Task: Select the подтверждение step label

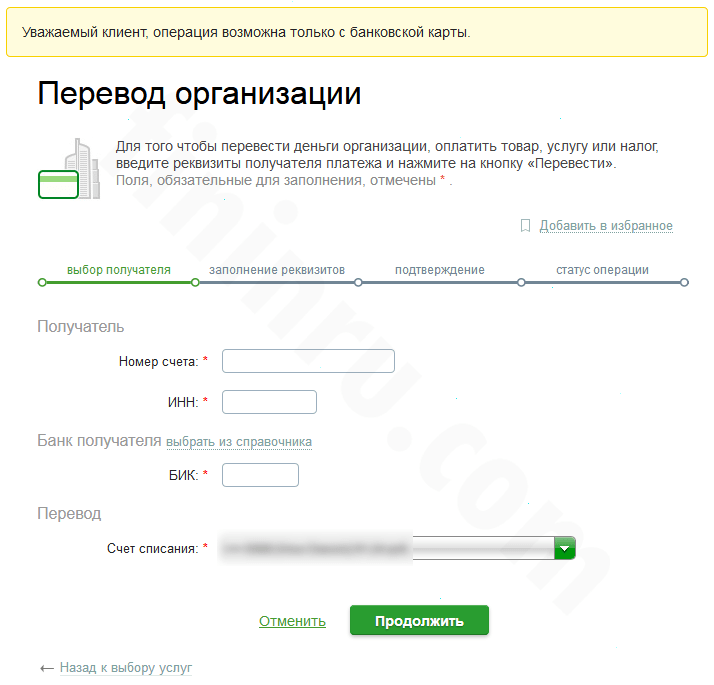Action: point(440,270)
